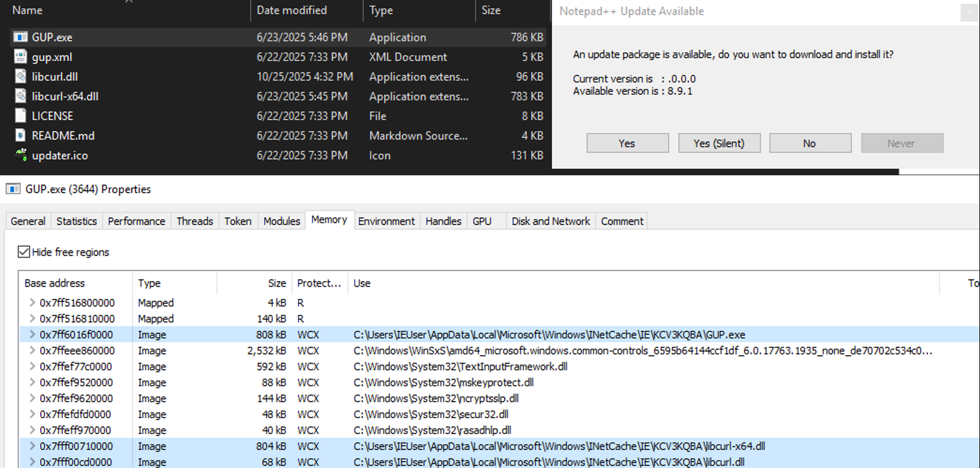Open the Threads tab
Image resolution: width=980 pixels, height=468 pixels.
[x=195, y=221]
